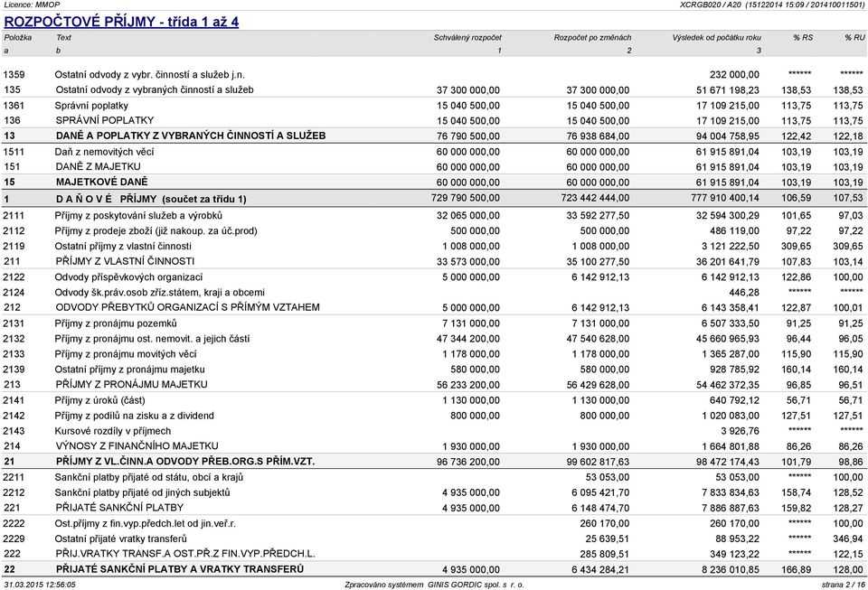Select the Výsledek od počátku roku header

716,38
